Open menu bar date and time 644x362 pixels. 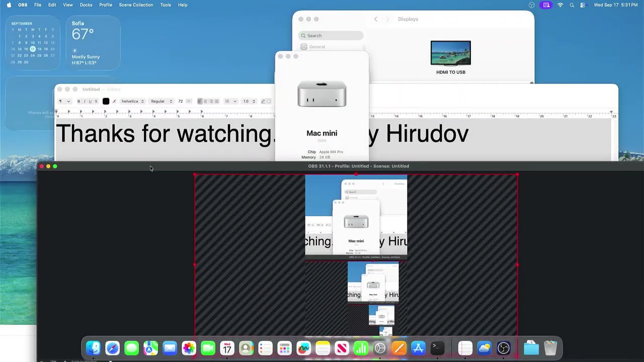[x=616, y=5]
